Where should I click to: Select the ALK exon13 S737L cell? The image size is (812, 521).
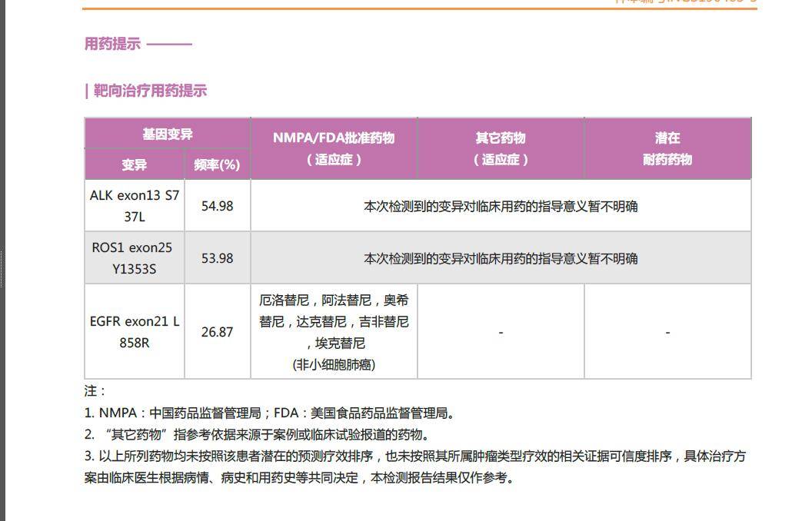[x=135, y=206]
